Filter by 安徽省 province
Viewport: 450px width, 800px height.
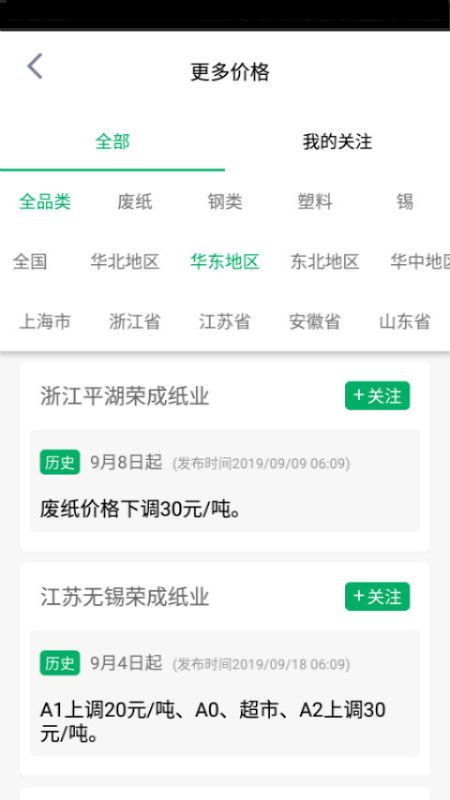coord(315,322)
